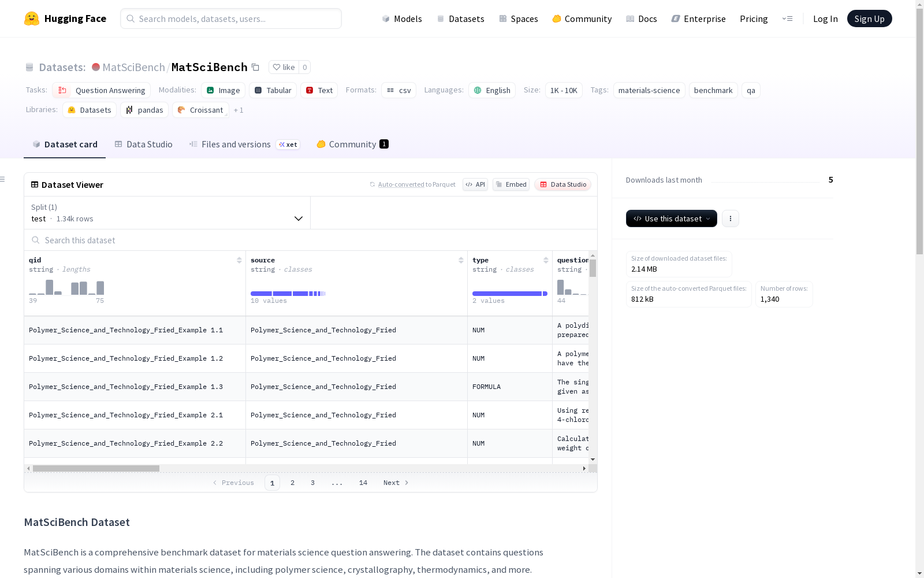The height and width of the screenshot is (578, 924).
Task: Sort by the source column
Action: coord(461,260)
